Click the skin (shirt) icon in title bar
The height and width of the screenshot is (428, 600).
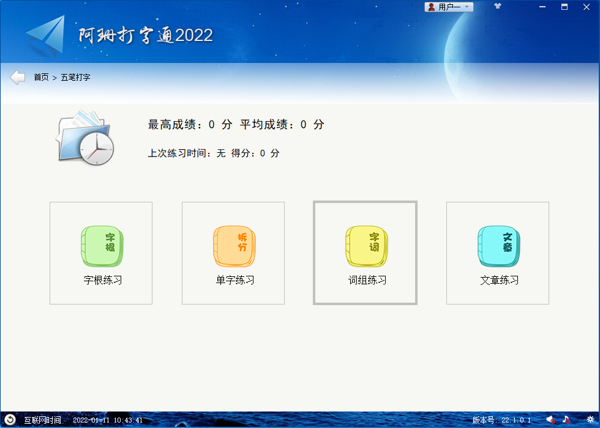click(x=496, y=6)
